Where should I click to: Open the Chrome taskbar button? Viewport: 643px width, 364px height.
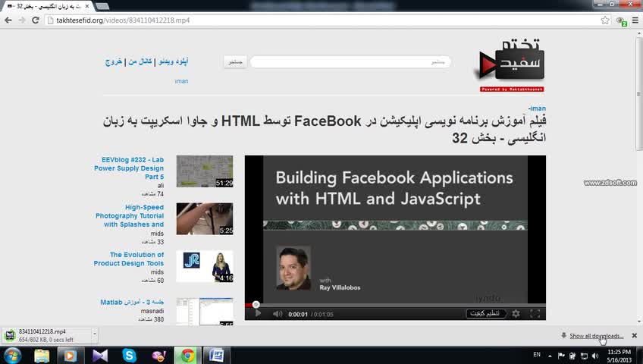click(188, 356)
